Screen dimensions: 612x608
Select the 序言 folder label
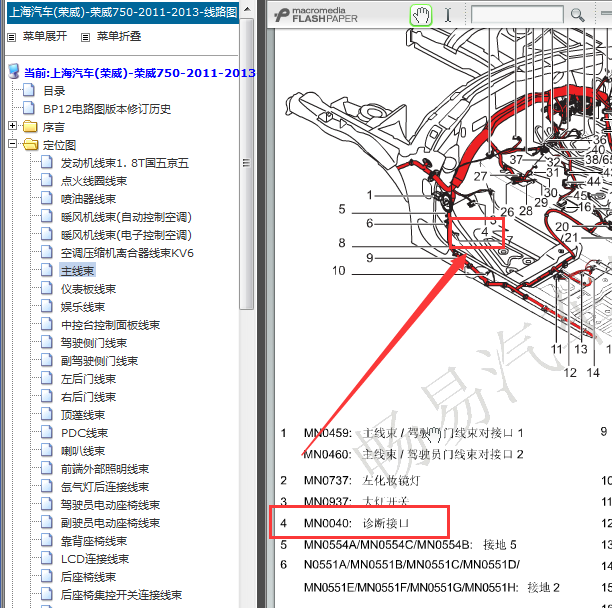click(53, 127)
